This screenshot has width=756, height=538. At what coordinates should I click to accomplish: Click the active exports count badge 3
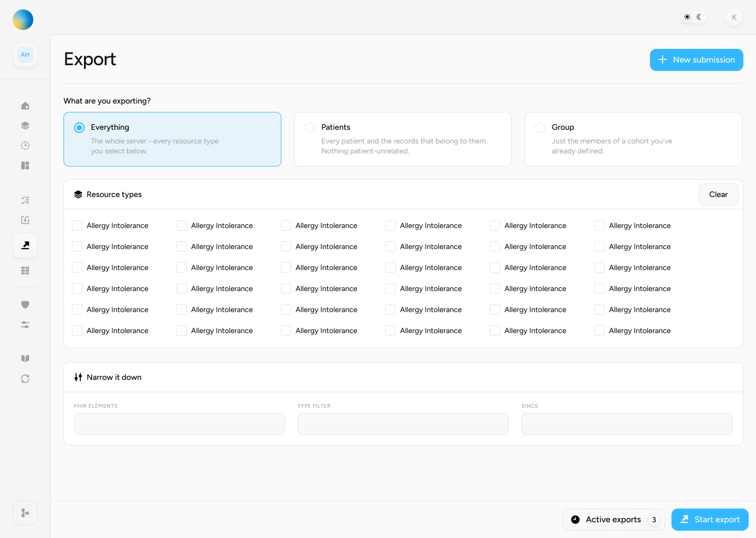[654, 520]
